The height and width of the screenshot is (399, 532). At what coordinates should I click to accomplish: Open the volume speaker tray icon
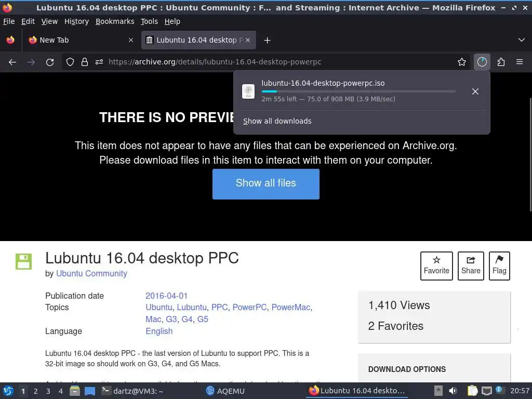(x=453, y=391)
